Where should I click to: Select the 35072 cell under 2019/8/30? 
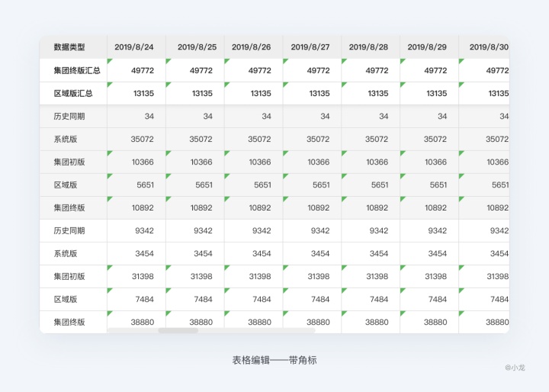tap(484, 139)
